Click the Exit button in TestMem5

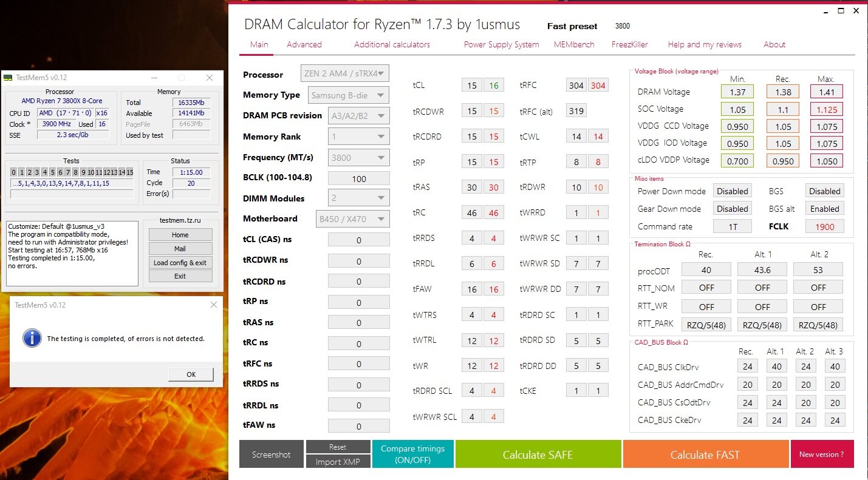coord(180,276)
